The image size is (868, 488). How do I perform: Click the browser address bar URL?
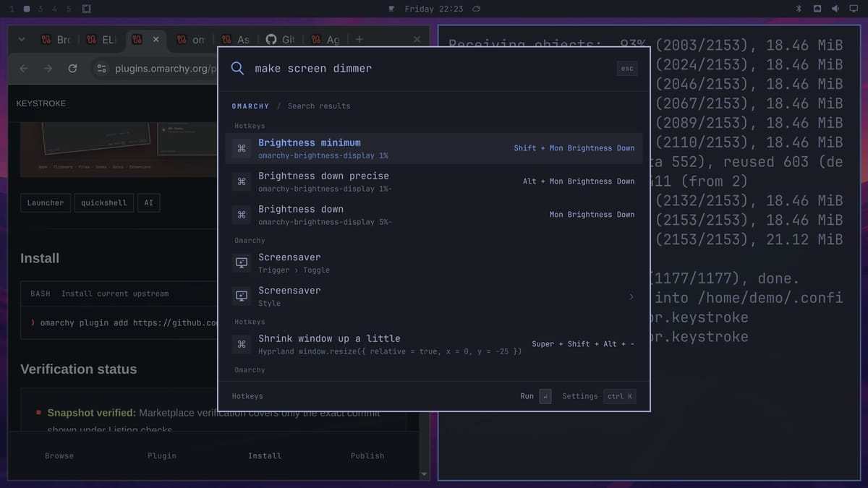[x=166, y=69]
